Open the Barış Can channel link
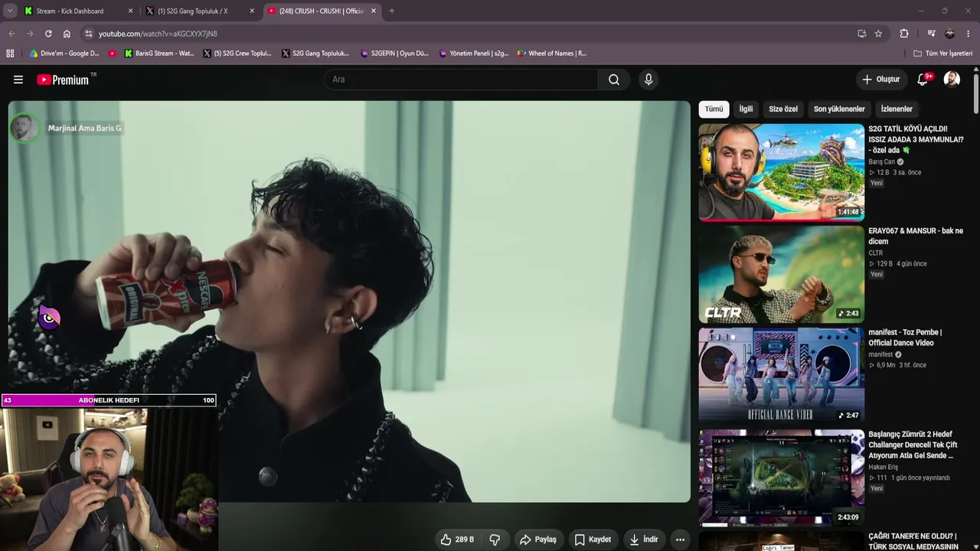Image resolution: width=980 pixels, height=551 pixels. (x=881, y=162)
